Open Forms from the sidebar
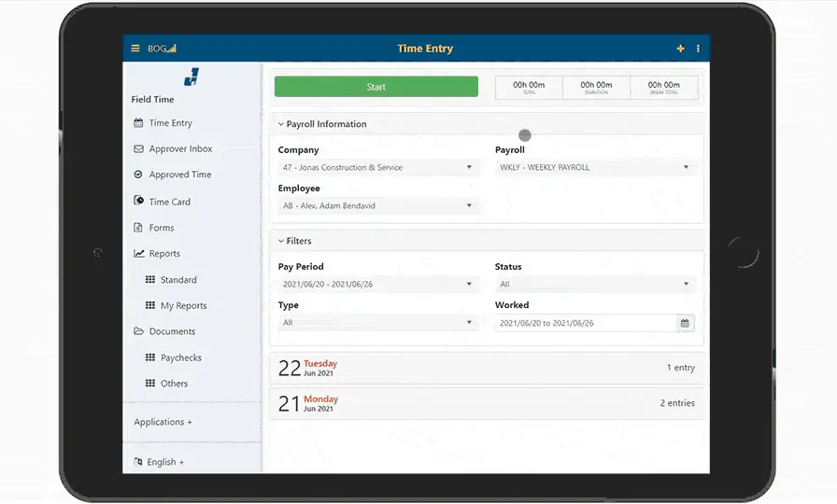 [162, 228]
